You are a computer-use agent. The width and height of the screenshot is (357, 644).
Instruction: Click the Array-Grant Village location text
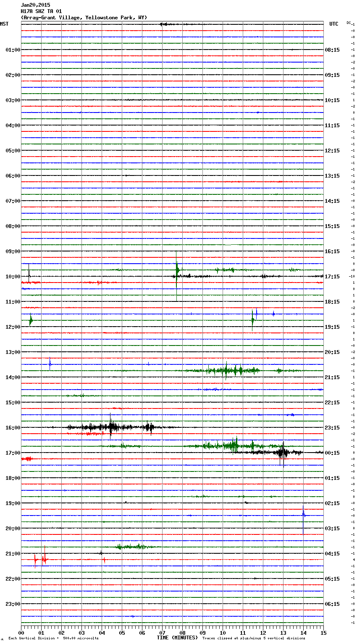pyautogui.click(x=84, y=18)
